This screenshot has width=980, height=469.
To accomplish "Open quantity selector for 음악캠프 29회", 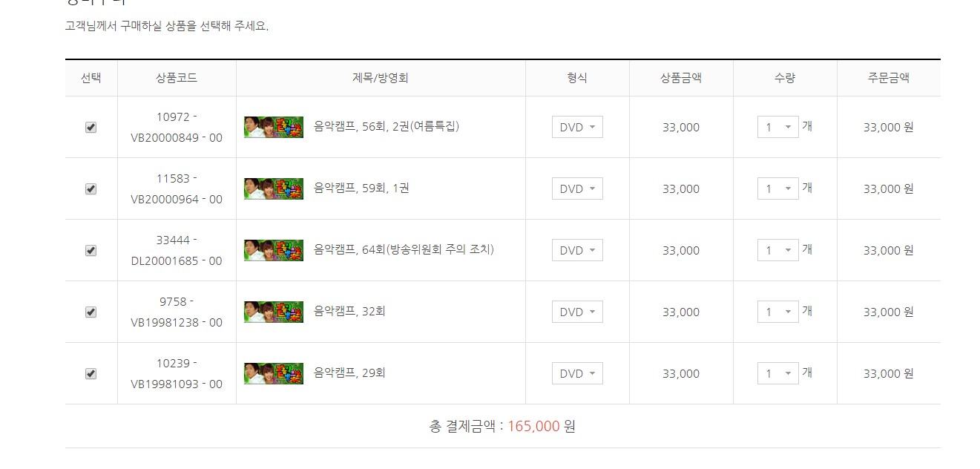I will 777,373.
